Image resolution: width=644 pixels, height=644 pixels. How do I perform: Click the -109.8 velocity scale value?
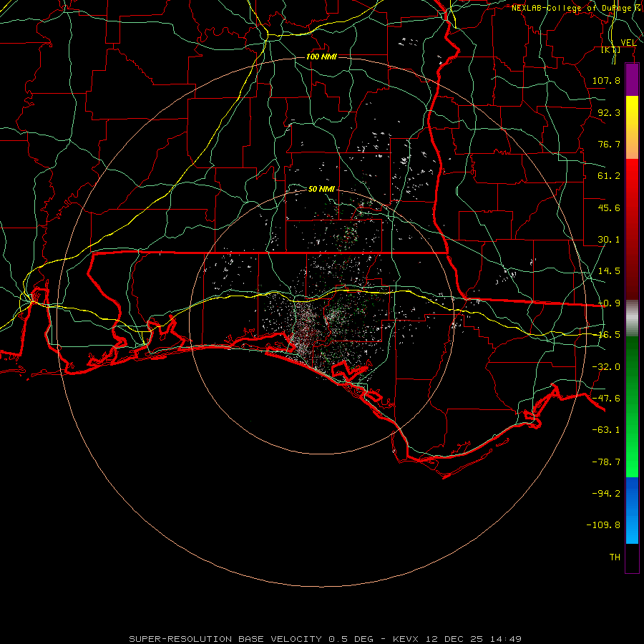pos(603,525)
